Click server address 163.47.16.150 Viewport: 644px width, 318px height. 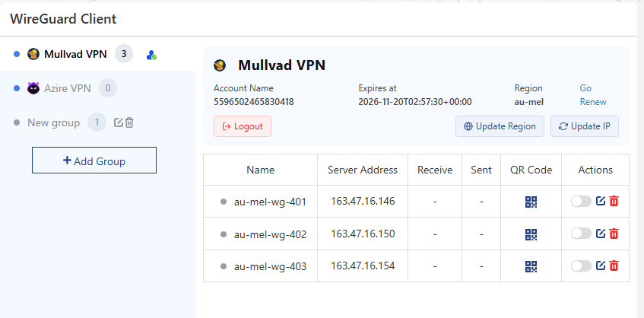pos(363,234)
